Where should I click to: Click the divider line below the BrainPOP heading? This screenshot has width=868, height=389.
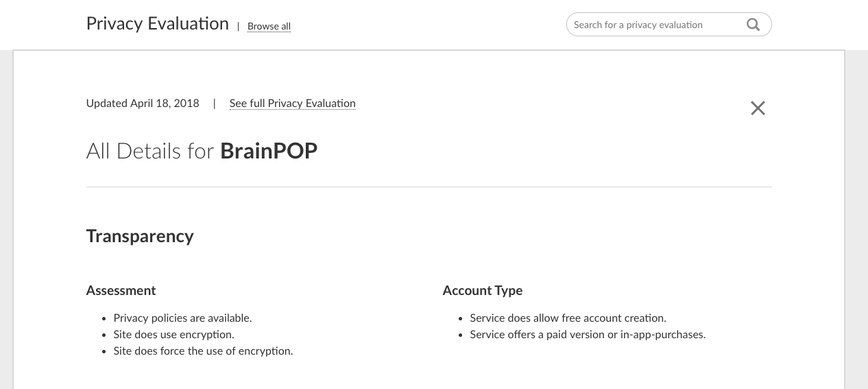pos(429,187)
